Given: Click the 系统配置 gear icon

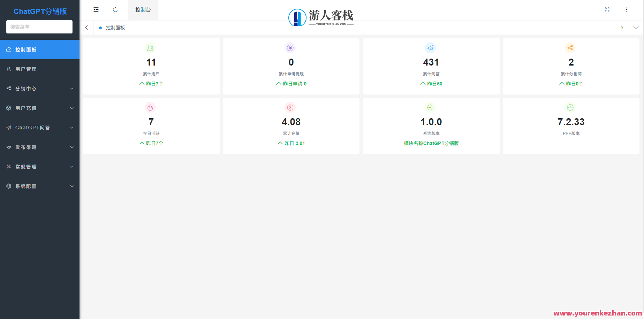Looking at the screenshot, I should 8,186.
